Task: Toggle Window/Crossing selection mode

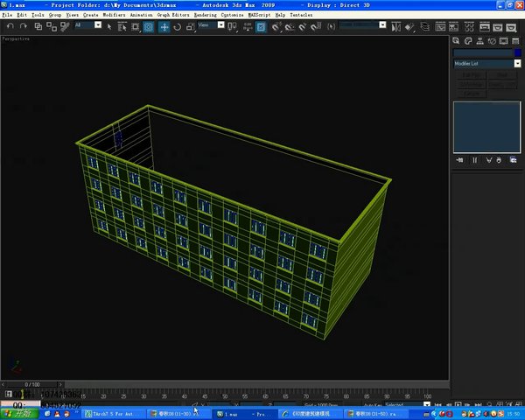Action: (149, 27)
